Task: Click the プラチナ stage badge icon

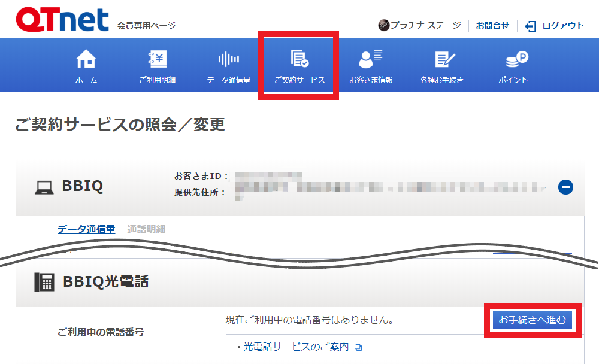Action: click(383, 25)
